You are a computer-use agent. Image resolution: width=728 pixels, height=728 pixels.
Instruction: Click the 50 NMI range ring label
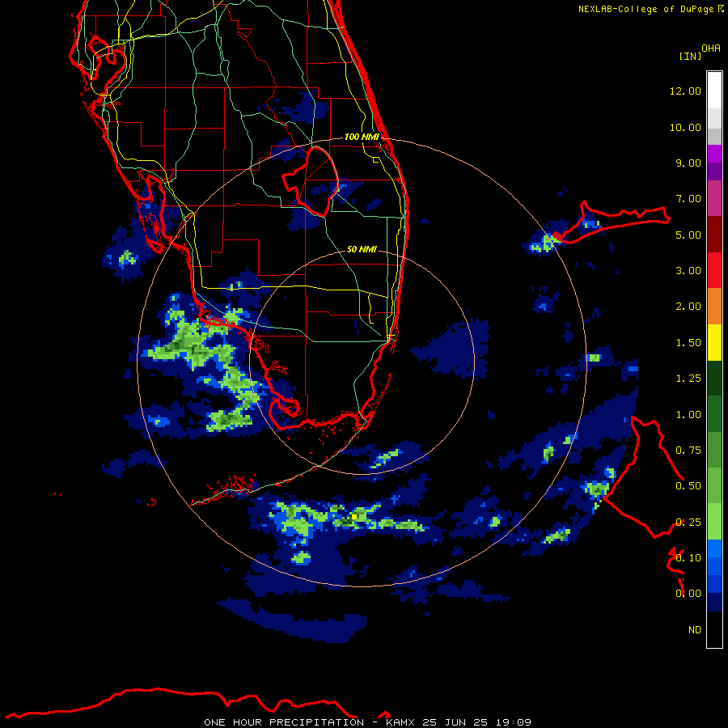[362, 249]
